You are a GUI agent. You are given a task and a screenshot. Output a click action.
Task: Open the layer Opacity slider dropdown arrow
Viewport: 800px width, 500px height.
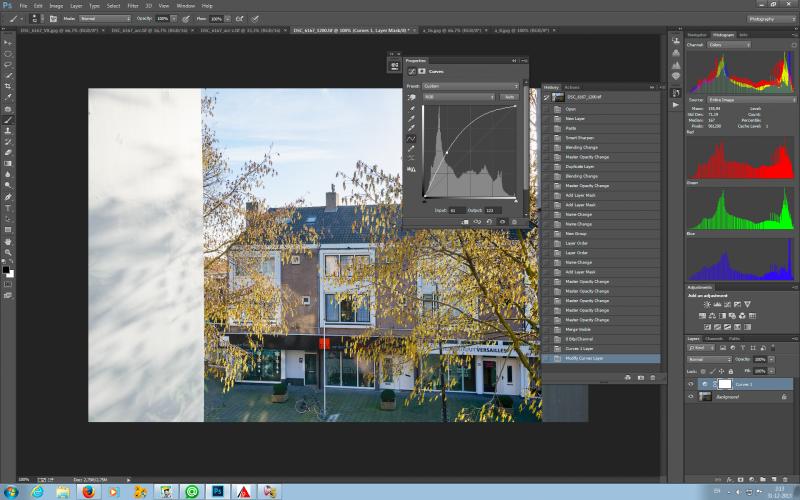tap(771, 360)
